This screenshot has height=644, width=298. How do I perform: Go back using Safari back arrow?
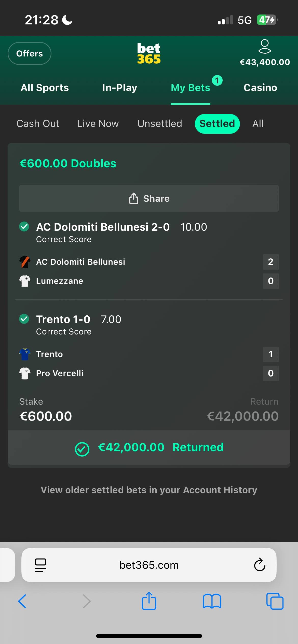point(22,601)
